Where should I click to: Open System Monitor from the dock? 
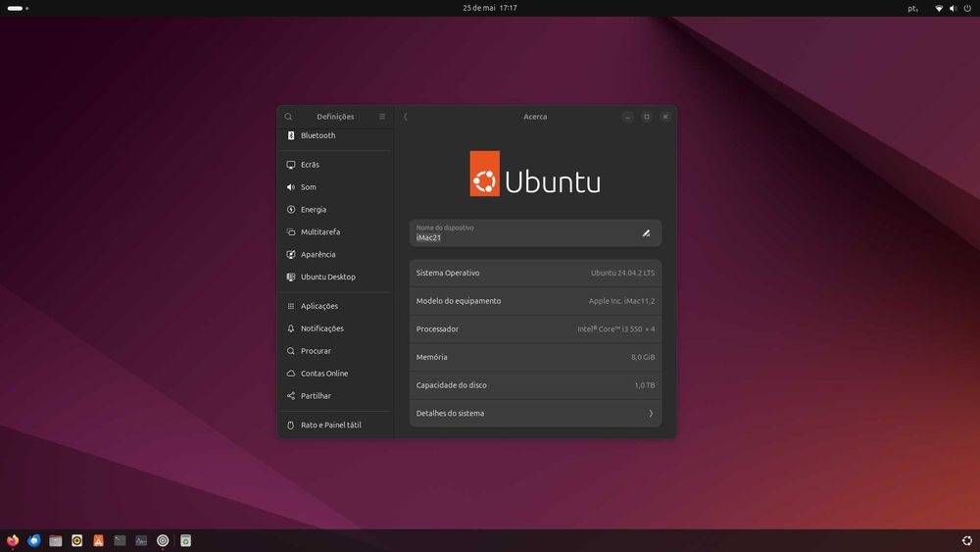click(x=141, y=541)
